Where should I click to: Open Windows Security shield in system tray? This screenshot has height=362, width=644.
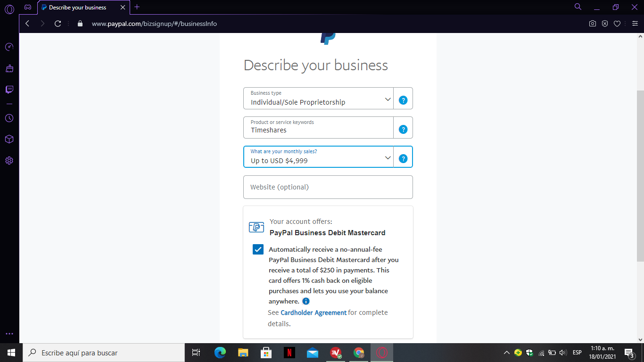529,353
